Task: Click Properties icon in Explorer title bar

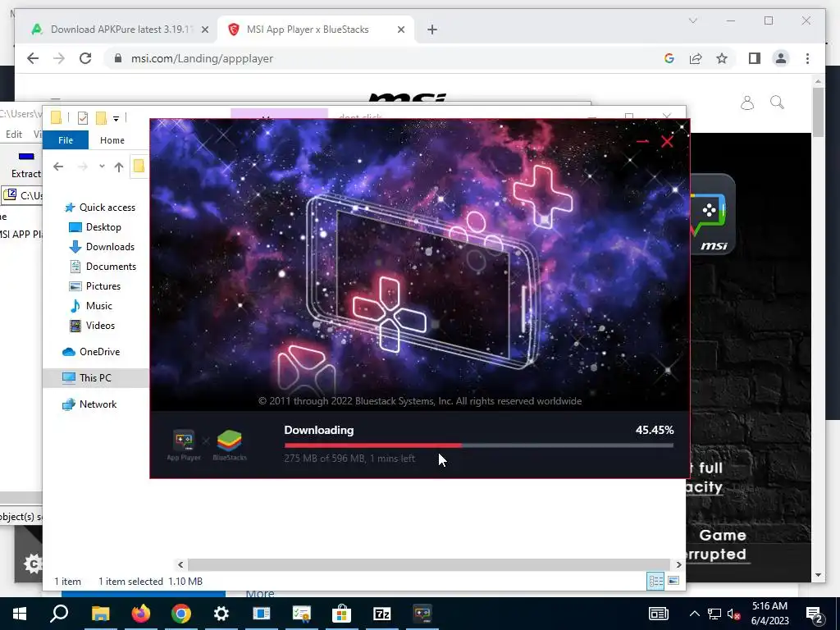Action: point(83,118)
